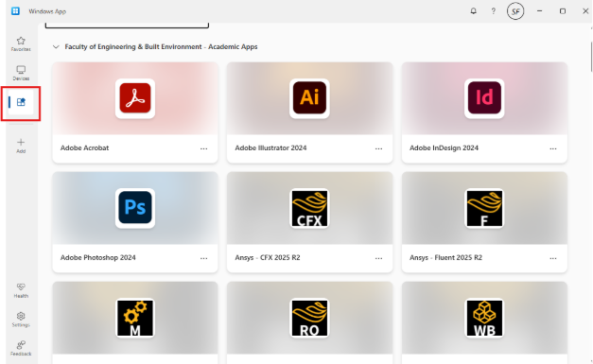Select the Apps sidebar icon
Screen dimensions: 593x364
click(x=21, y=102)
